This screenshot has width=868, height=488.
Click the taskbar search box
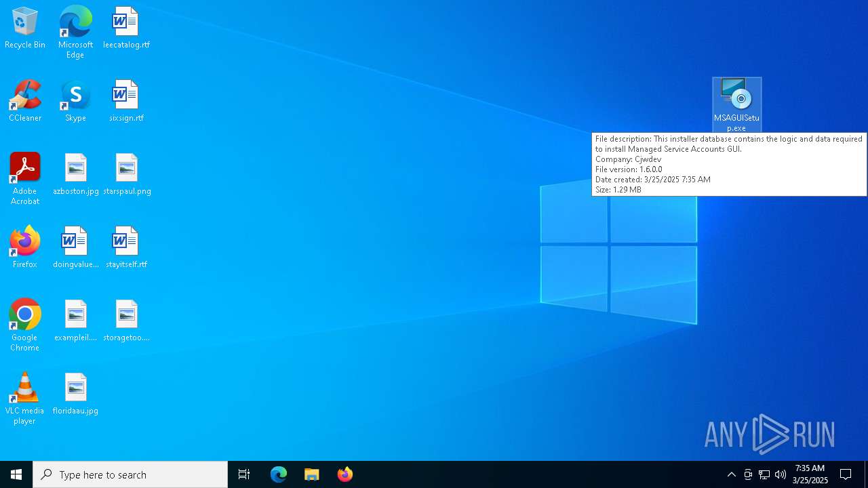[x=130, y=474]
